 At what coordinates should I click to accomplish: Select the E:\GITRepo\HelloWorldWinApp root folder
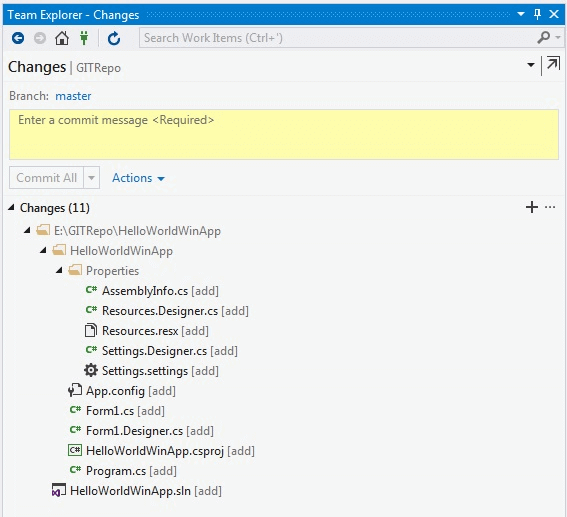137,231
